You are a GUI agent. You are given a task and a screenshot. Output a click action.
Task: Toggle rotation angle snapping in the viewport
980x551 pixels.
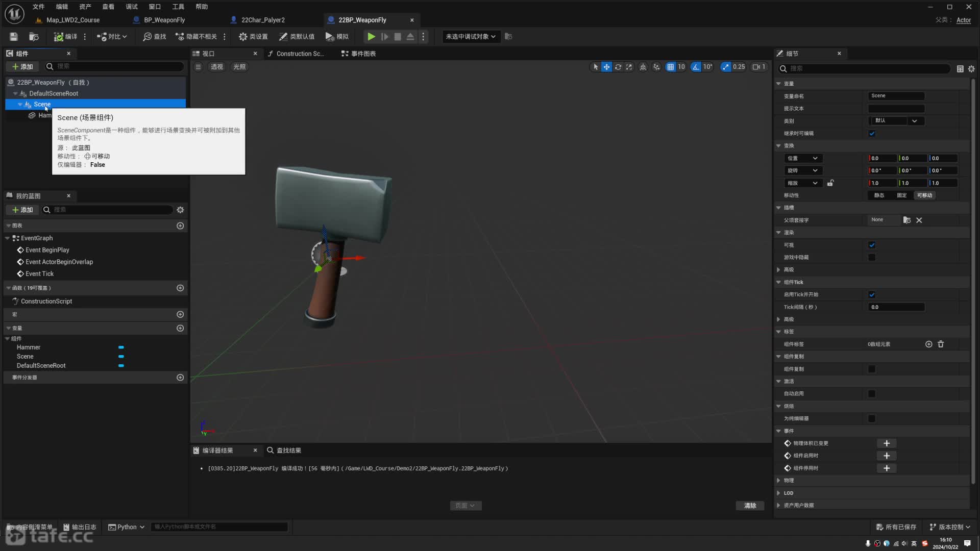pyautogui.click(x=696, y=67)
